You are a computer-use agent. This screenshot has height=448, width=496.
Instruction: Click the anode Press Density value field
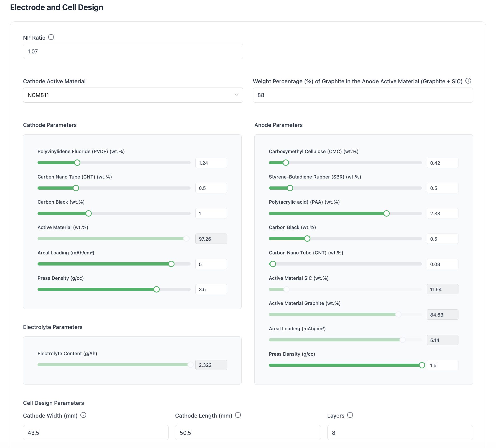(443, 365)
